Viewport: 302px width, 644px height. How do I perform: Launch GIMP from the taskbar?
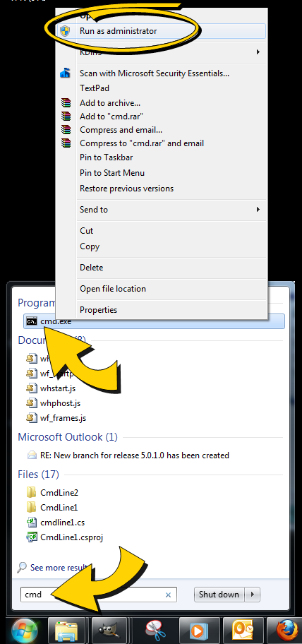(x=110, y=631)
